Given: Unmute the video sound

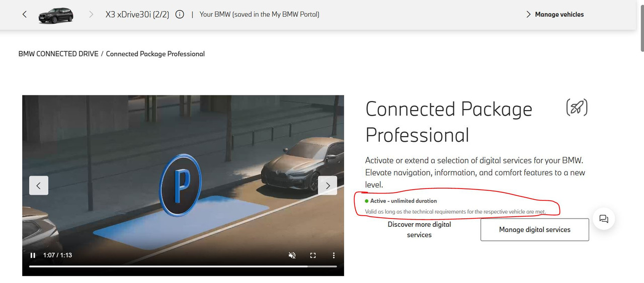Looking at the screenshot, I should 292,255.
